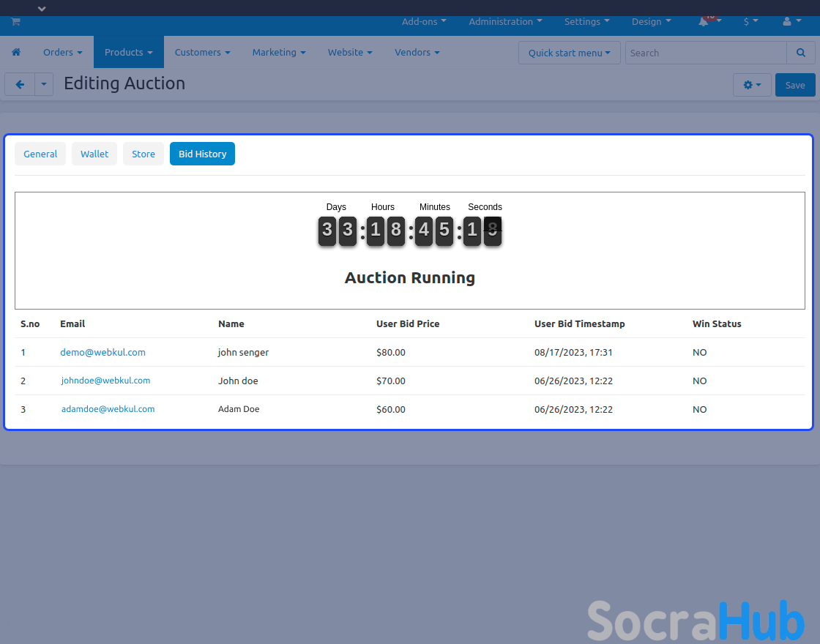This screenshot has width=820, height=644.
Task: Click the Seconds countdown label
Action: point(485,207)
